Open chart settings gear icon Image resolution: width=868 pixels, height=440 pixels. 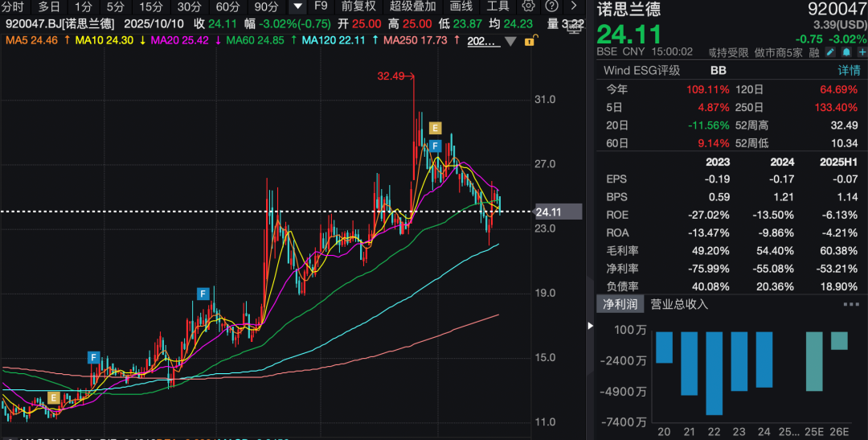click(529, 6)
